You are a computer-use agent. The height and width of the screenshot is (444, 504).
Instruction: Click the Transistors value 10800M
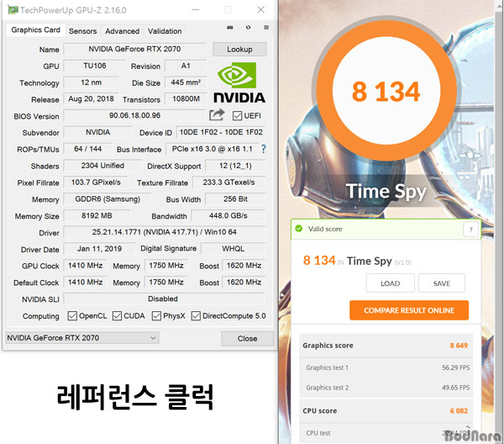tap(186, 98)
